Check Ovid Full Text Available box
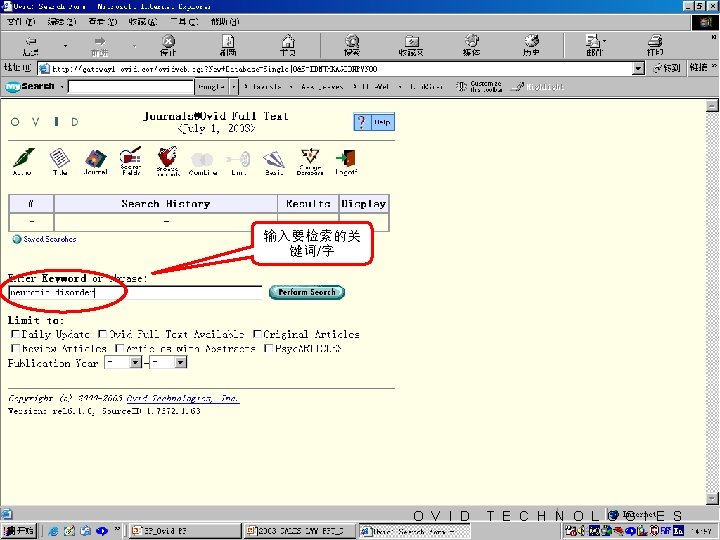Viewport: 720px width, 540px height. 103,334
